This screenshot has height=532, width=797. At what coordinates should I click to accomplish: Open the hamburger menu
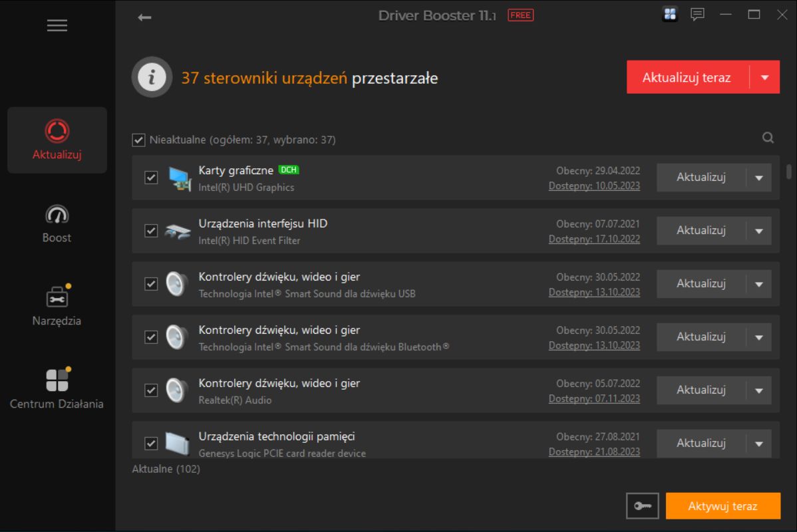pyautogui.click(x=57, y=25)
